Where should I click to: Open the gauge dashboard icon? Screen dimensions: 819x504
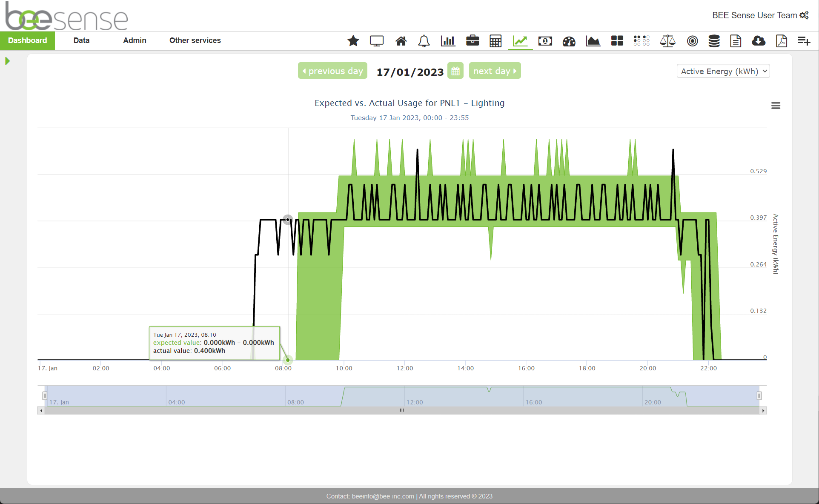[569, 41]
